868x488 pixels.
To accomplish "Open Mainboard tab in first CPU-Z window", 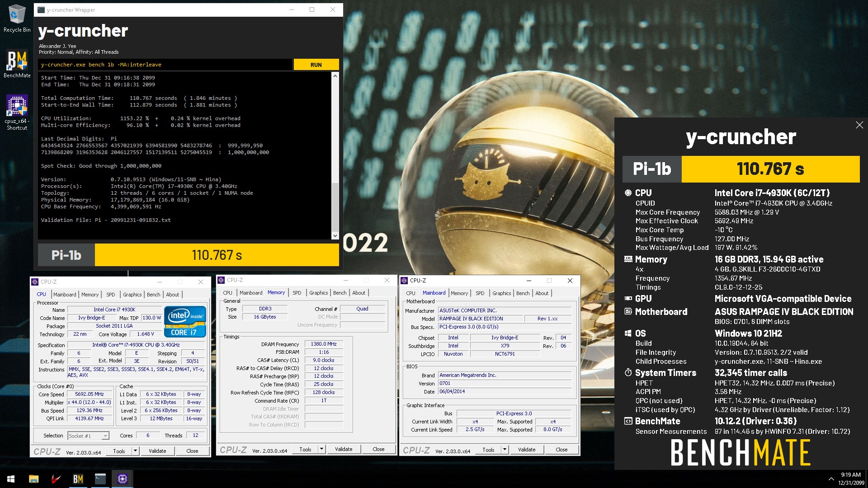I will [65, 295].
